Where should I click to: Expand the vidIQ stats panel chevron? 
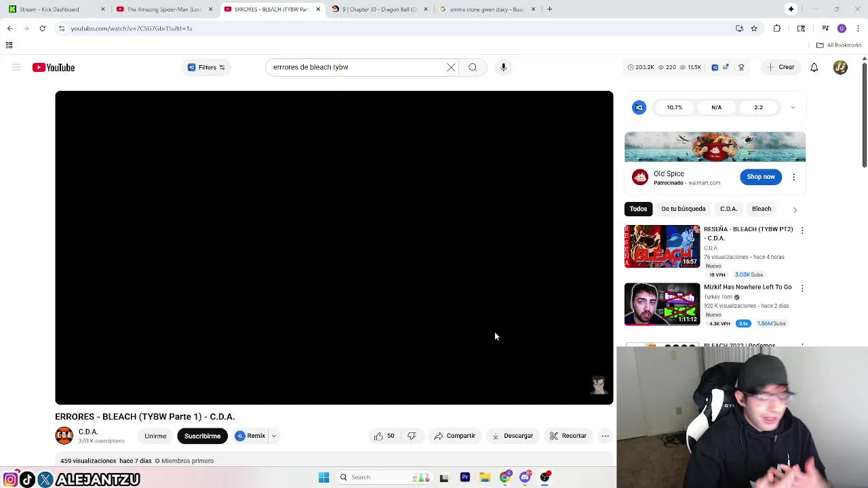[793, 107]
